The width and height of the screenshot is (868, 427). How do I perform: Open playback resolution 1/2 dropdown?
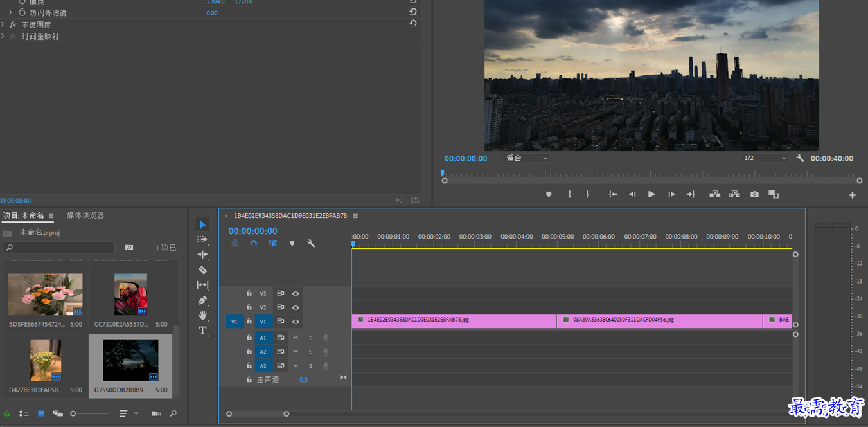pyautogui.click(x=765, y=158)
